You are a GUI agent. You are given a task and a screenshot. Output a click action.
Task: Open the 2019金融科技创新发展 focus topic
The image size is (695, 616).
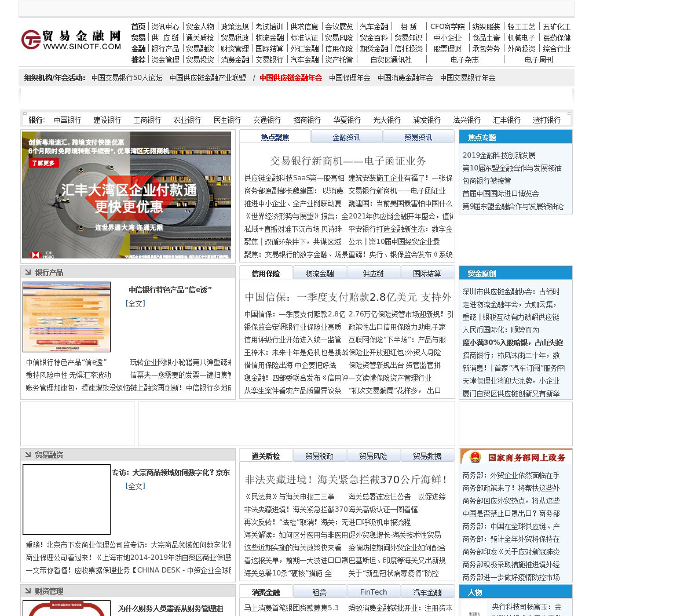(x=499, y=155)
